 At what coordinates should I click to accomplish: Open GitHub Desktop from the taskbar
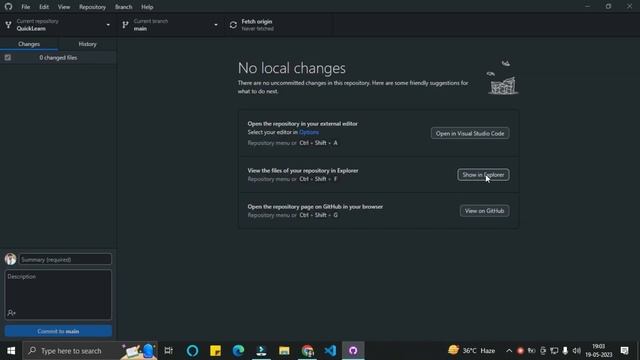tap(353, 351)
